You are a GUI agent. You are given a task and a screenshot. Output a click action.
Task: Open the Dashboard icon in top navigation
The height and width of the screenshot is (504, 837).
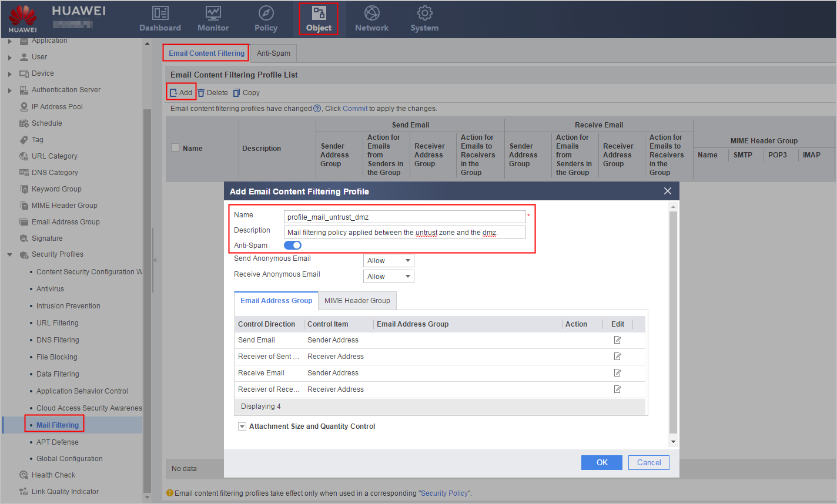(160, 13)
